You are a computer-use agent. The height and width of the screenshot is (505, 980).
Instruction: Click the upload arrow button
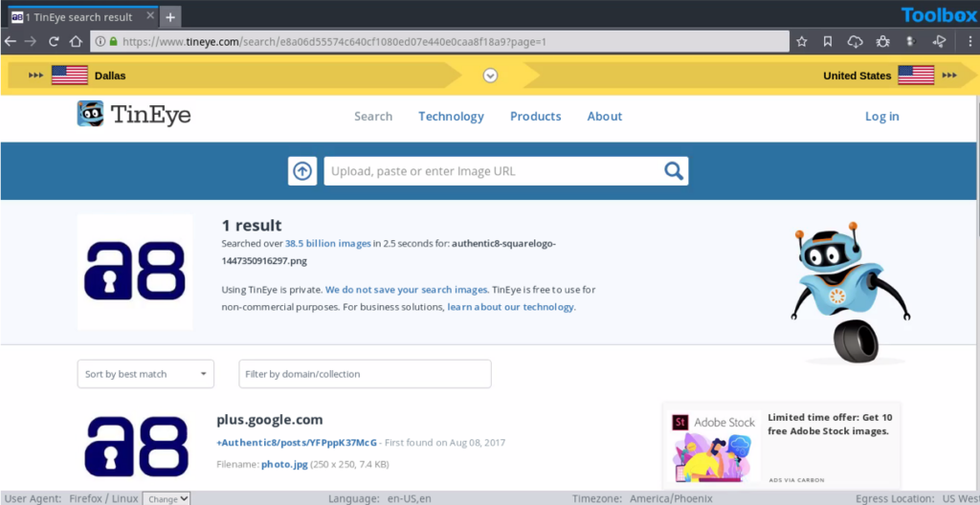pos(302,170)
